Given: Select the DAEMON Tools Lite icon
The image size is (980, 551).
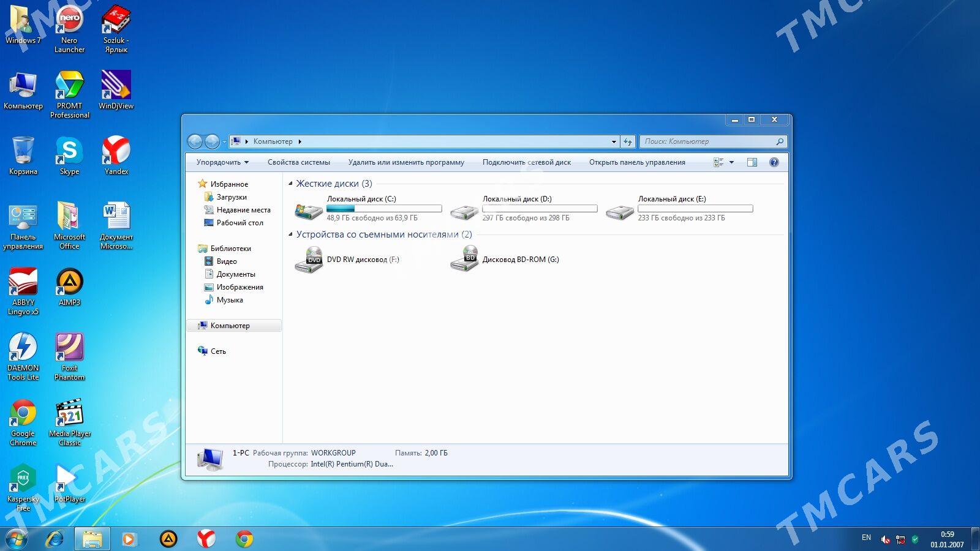Looking at the screenshot, I should 23,356.
